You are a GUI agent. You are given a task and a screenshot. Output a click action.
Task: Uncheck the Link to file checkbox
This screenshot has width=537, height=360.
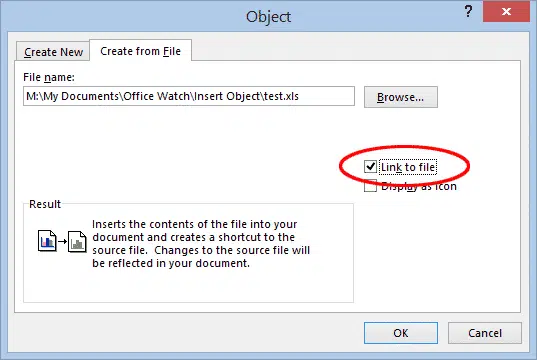371,167
